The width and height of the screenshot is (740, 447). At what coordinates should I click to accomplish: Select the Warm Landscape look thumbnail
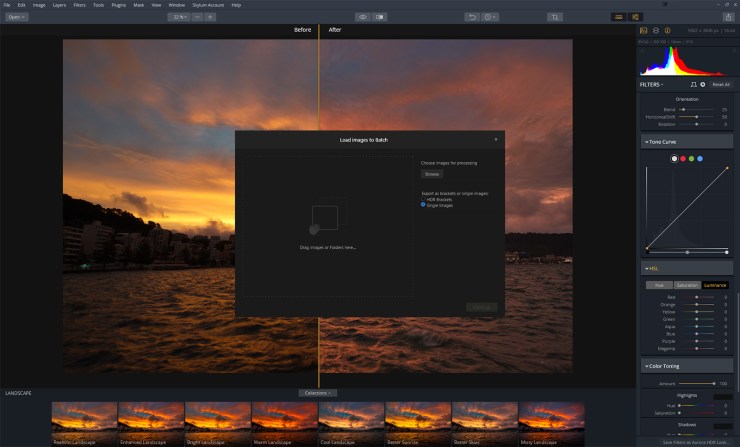[285, 423]
